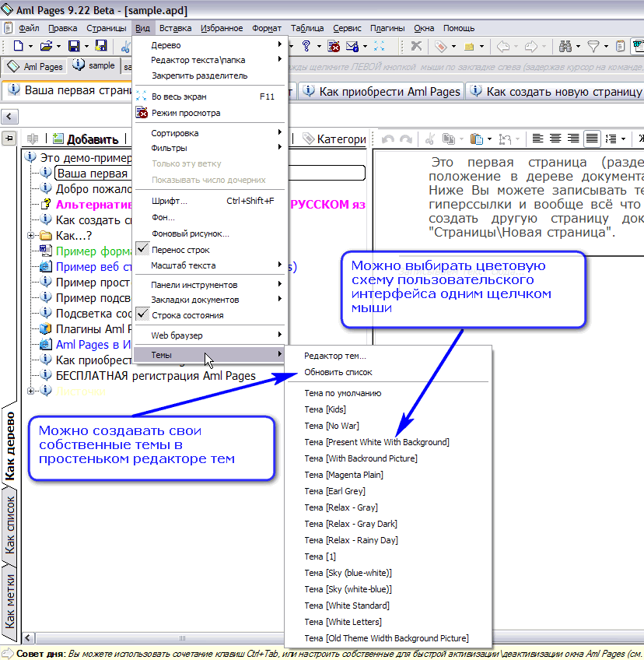This screenshot has height=660, width=644.
Task: Select 'БЕСПЛАТНАЯ регистрация Aml Pages' tree item
Action: (x=156, y=375)
